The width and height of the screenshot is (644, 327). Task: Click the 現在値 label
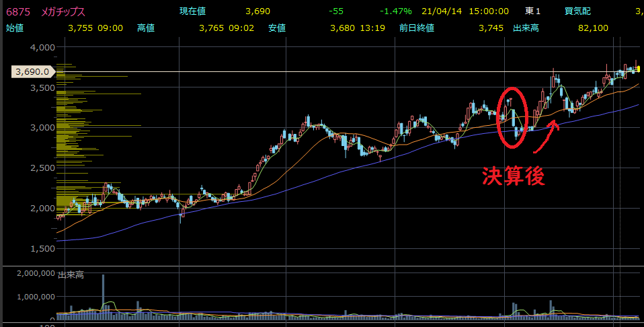tap(193, 11)
